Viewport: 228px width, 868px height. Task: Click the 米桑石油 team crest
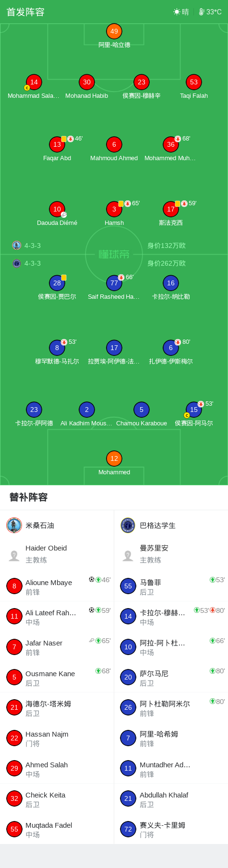tap(14, 525)
